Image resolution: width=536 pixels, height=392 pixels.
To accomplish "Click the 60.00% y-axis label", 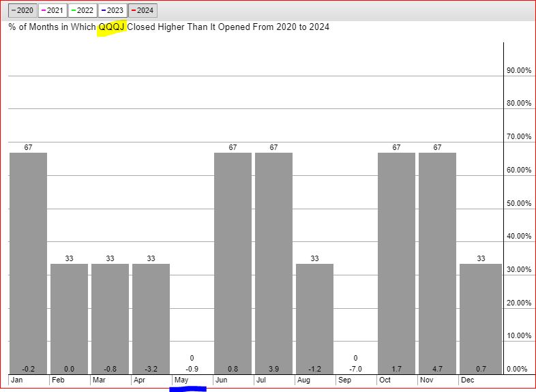I will (519, 170).
